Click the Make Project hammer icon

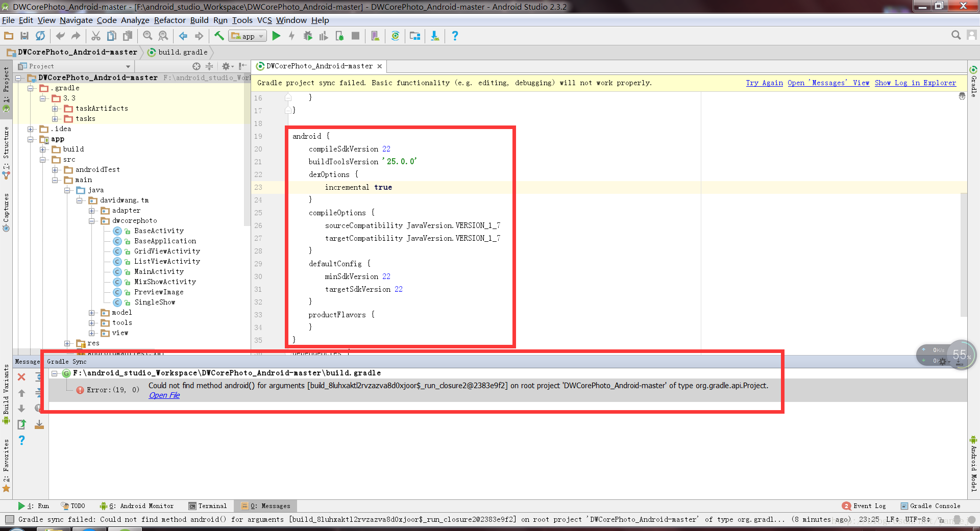tap(219, 36)
